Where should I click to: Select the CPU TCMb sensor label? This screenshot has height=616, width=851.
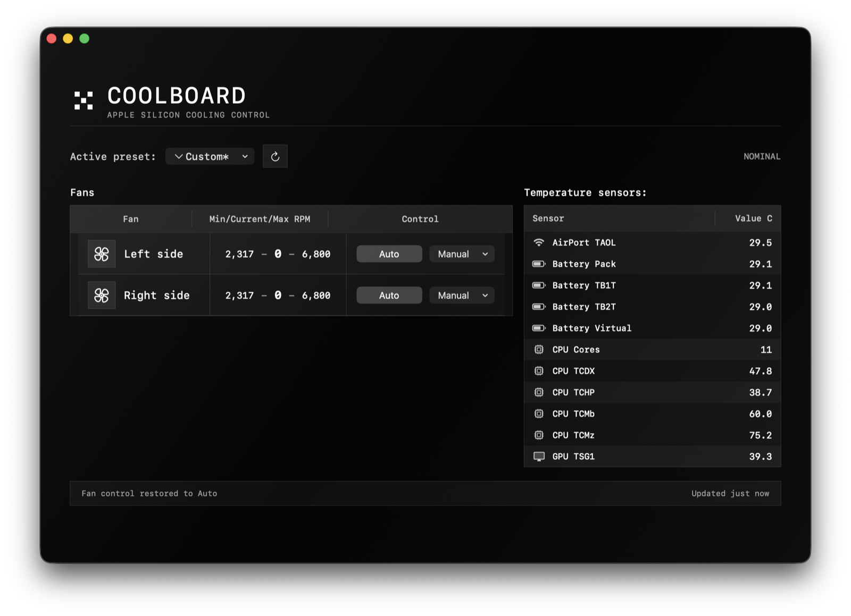(x=573, y=414)
